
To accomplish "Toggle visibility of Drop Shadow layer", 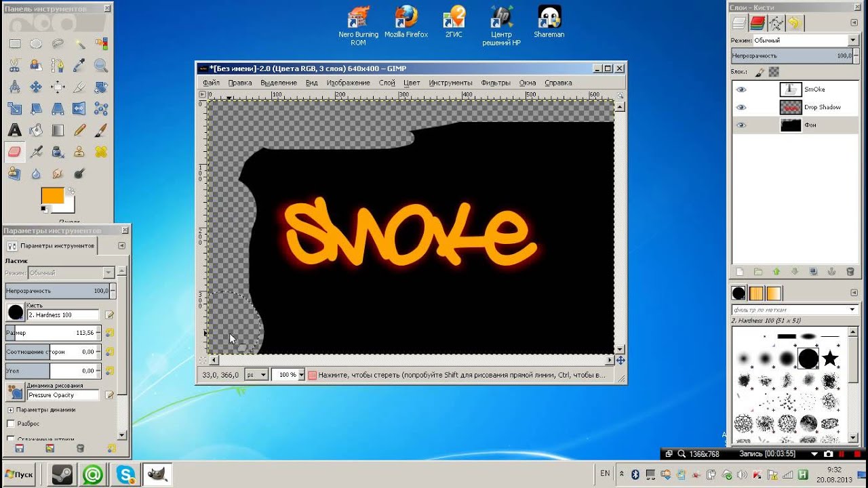I will tap(741, 107).
